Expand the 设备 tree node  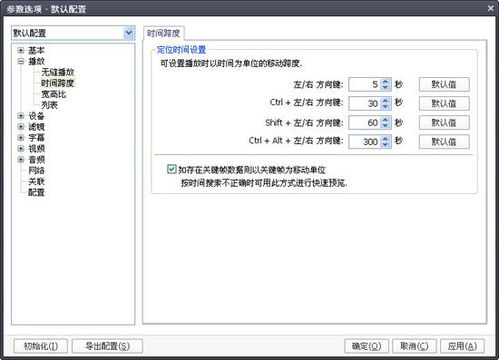[x=21, y=116]
